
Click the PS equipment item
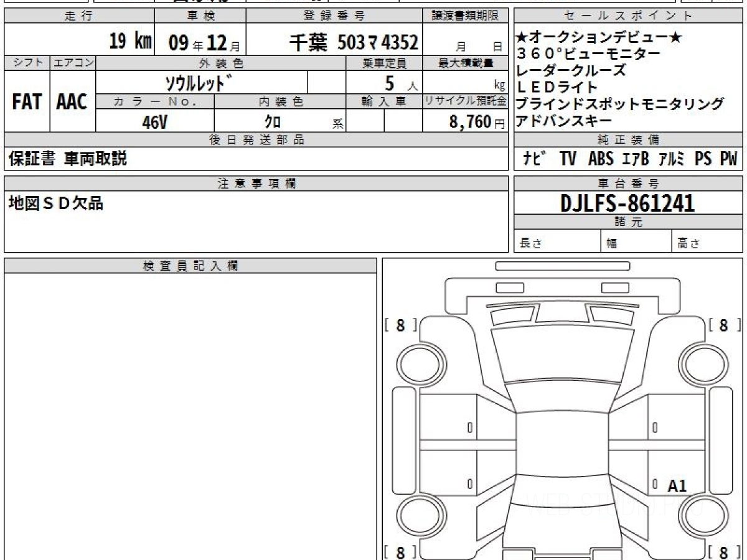click(x=703, y=159)
